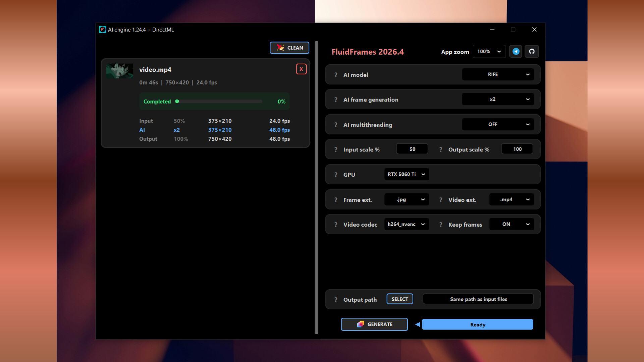Click the help icon for Input scale %

[x=336, y=149]
